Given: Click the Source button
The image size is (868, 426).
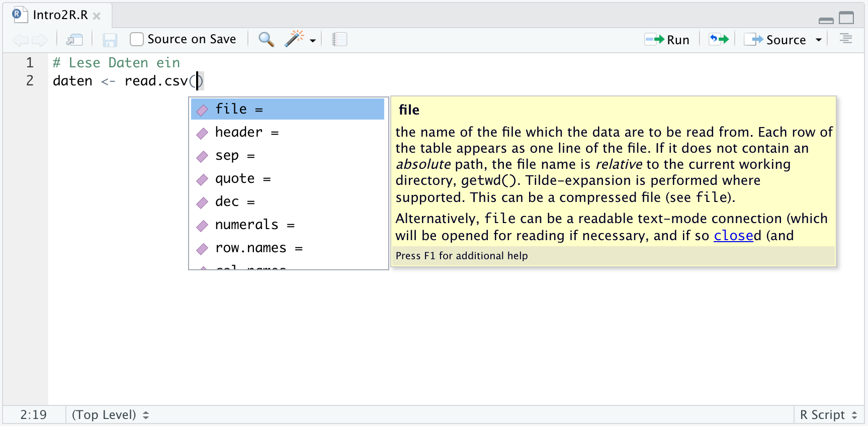Looking at the screenshot, I should pyautogui.click(x=776, y=40).
